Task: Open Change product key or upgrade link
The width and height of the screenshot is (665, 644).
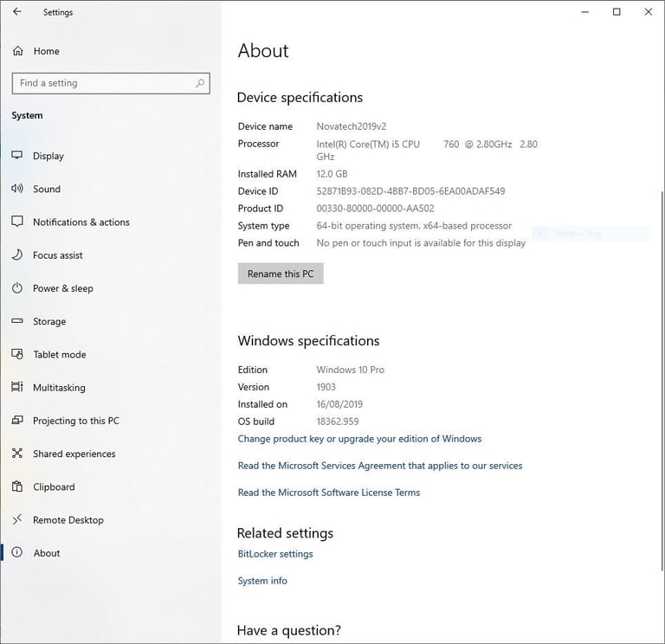Action: tap(359, 439)
